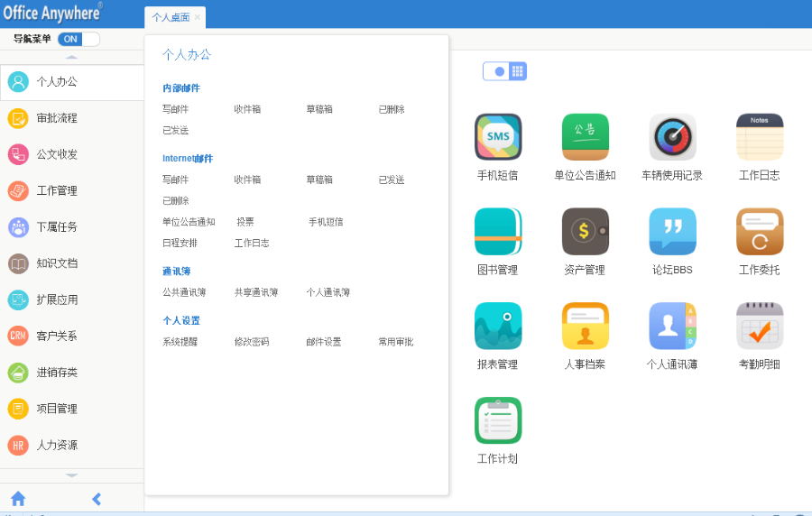Open 写邮件 under Internet邮件
This screenshot has height=516, width=812.
click(176, 180)
